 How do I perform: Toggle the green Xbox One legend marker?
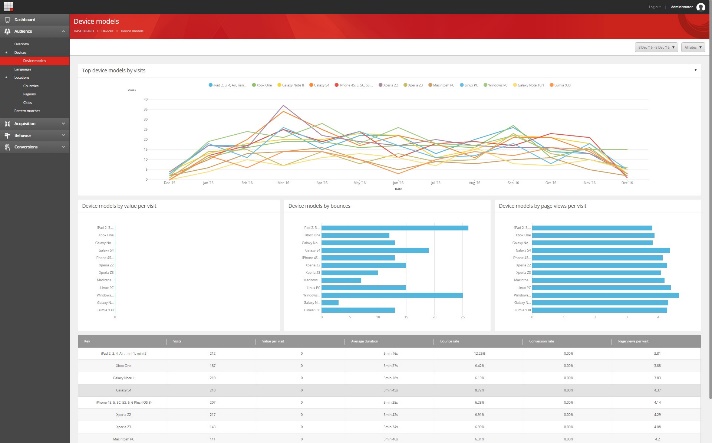tap(254, 85)
